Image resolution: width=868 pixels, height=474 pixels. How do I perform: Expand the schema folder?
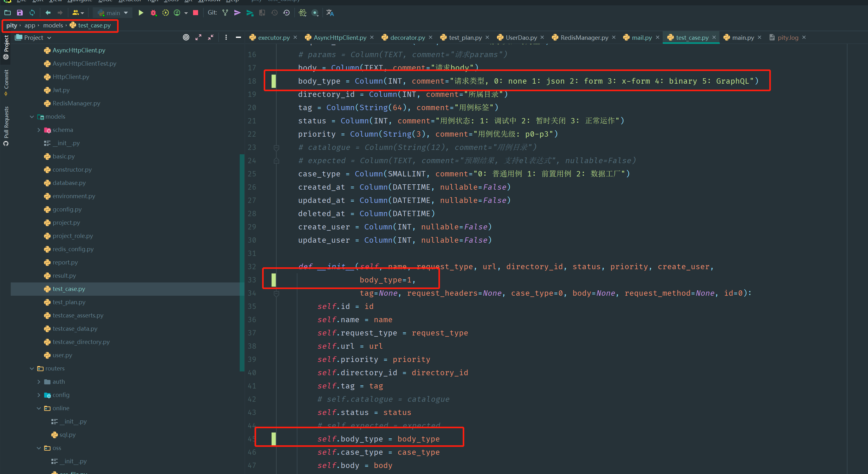39,130
